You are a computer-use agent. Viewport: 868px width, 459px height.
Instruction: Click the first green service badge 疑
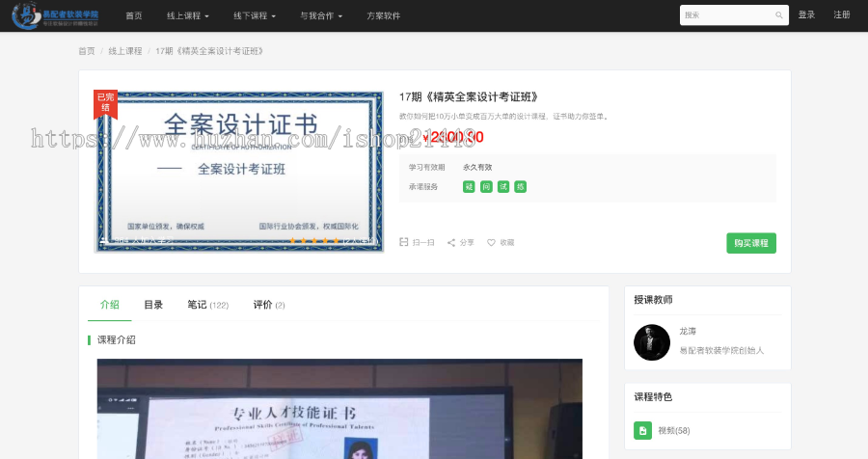[469, 187]
